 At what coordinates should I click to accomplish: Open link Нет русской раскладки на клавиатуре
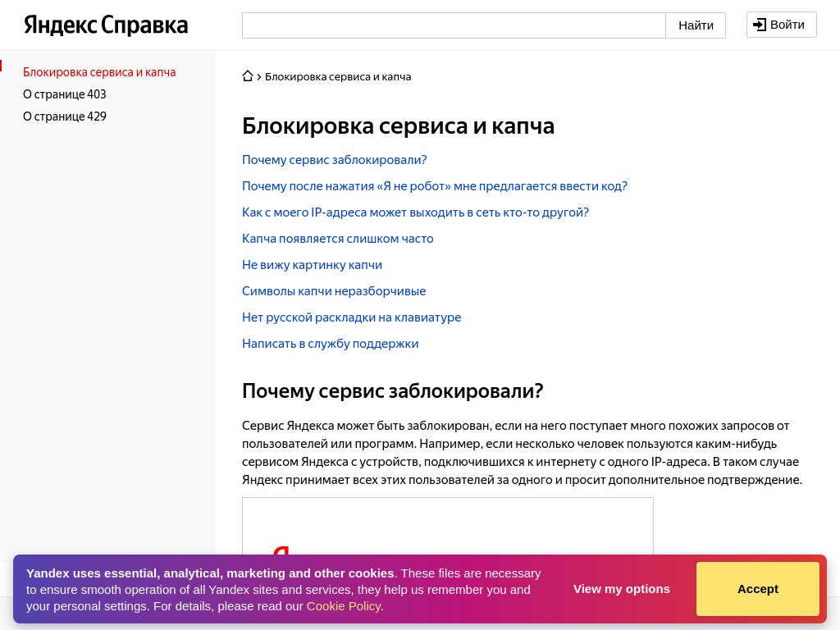[351, 317]
